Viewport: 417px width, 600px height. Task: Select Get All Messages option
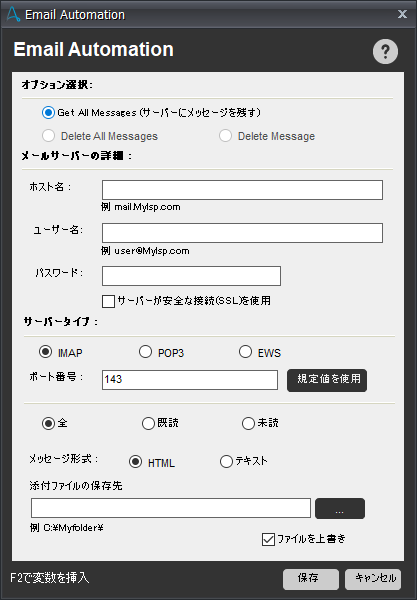(x=48, y=112)
